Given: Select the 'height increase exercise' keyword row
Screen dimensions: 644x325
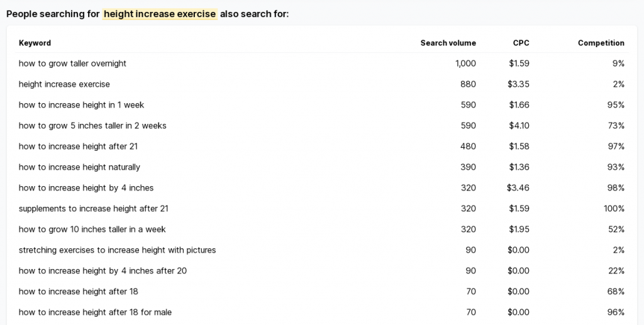Looking at the screenshot, I should (x=64, y=84).
